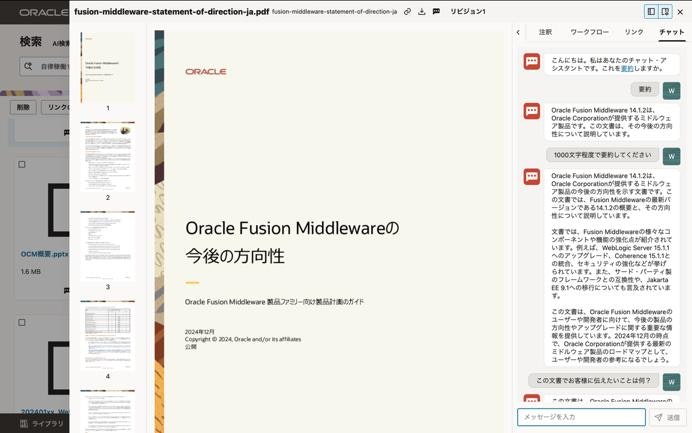Click avatar W beside 1000文字 request

point(671,156)
